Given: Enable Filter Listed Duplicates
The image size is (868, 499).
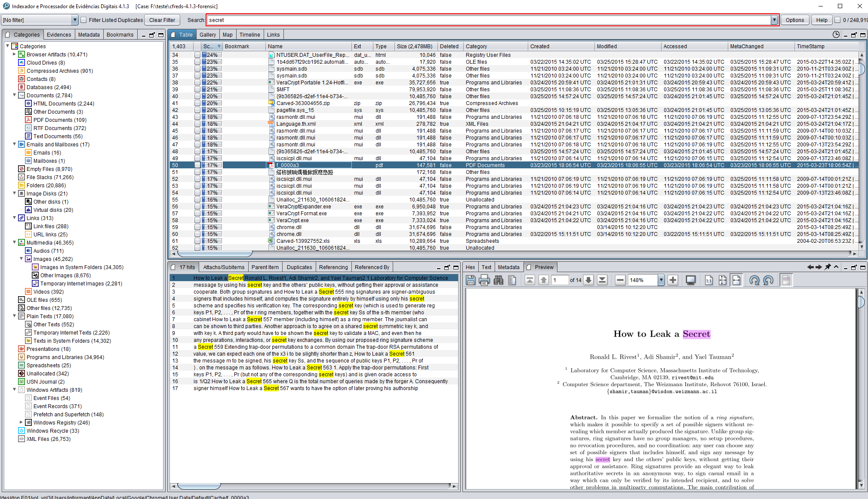Looking at the screenshot, I should (x=83, y=20).
